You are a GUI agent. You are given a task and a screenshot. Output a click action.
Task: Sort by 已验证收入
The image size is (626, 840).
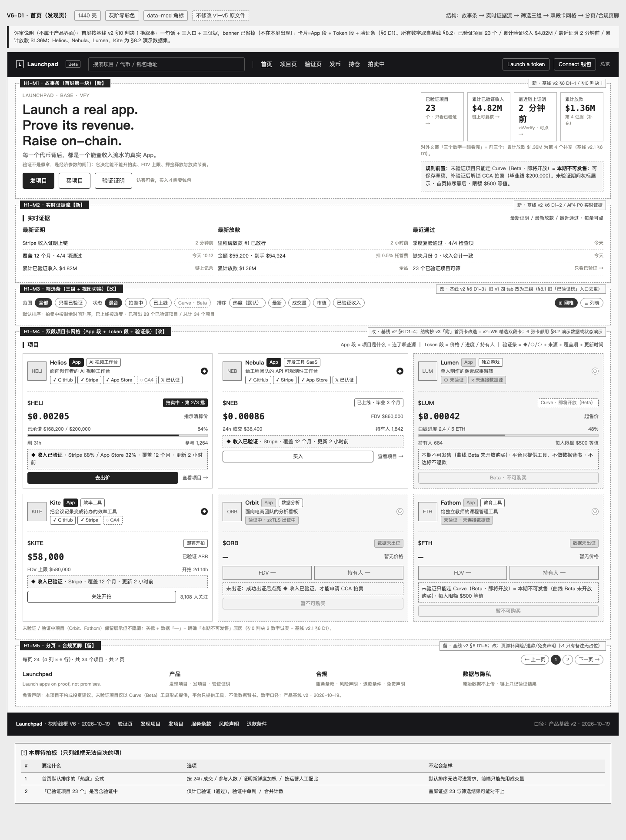[349, 303]
